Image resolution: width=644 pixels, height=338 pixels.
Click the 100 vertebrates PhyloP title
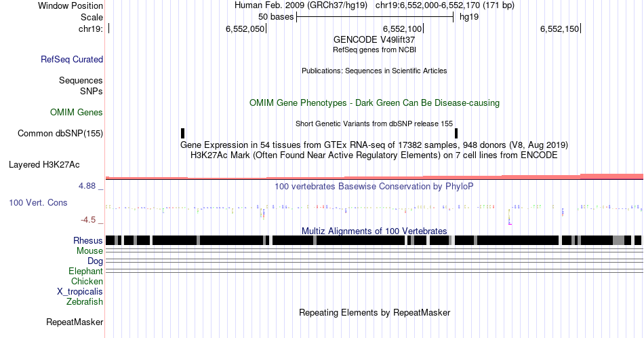tap(374, 186)
